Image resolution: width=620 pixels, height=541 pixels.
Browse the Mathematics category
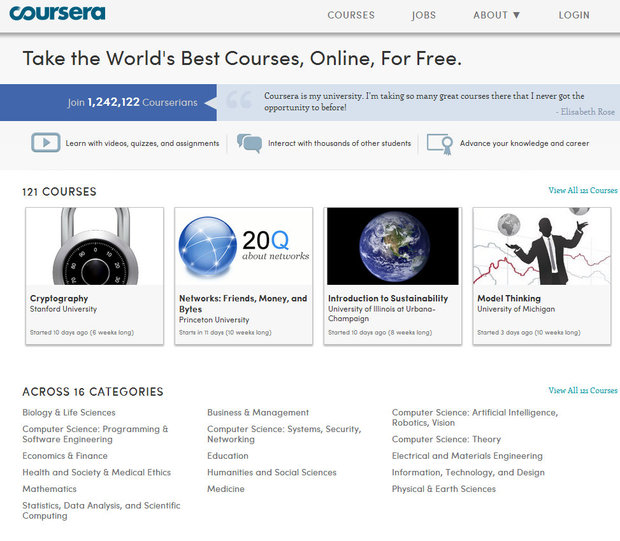(49, 489)
